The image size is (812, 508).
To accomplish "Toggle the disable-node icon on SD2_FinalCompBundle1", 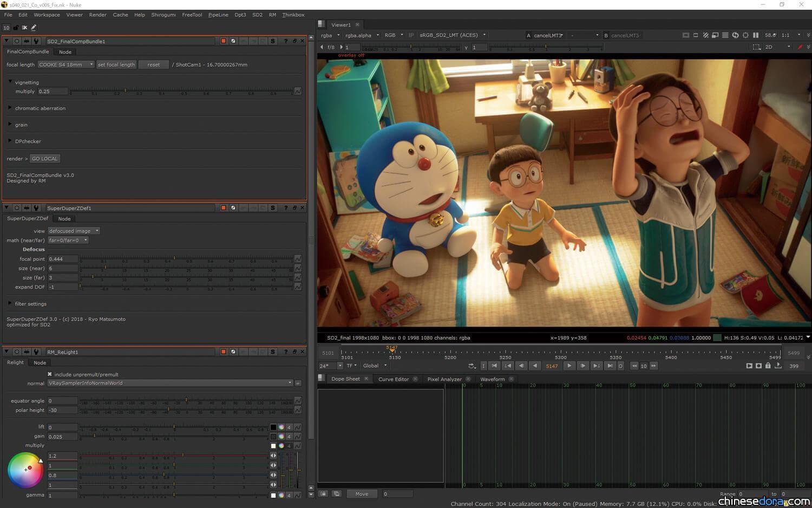I will 233,41.
